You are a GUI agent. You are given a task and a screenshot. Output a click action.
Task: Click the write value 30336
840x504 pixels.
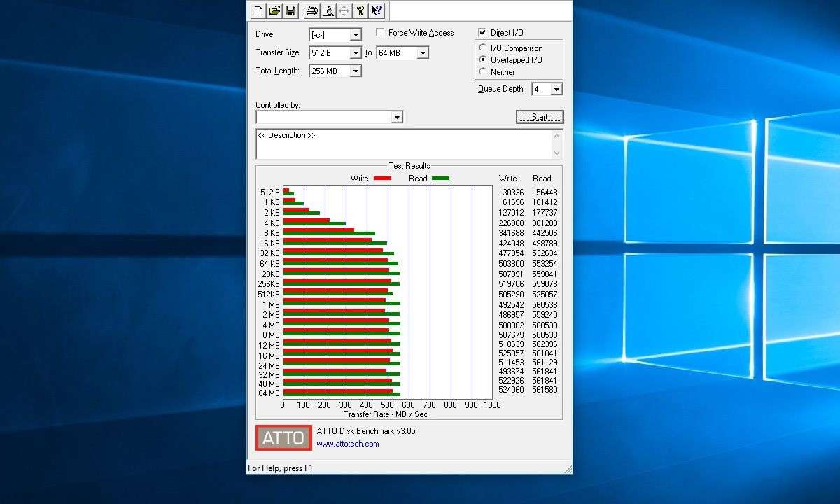[x=513, y=192]
